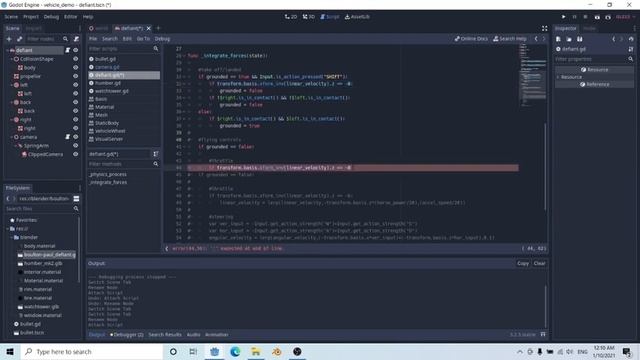
Task: Open Online Docs
Action: [x=471, y=39]
